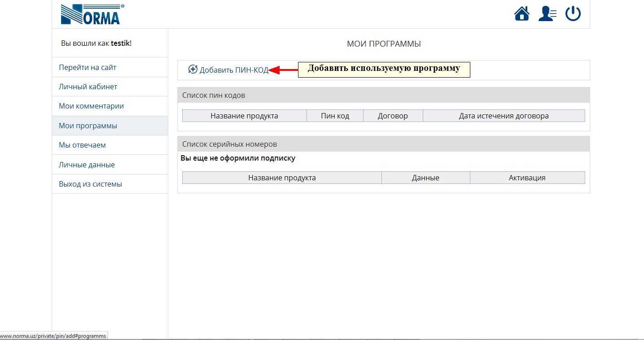Open the user profile icon

pos(548,13)
